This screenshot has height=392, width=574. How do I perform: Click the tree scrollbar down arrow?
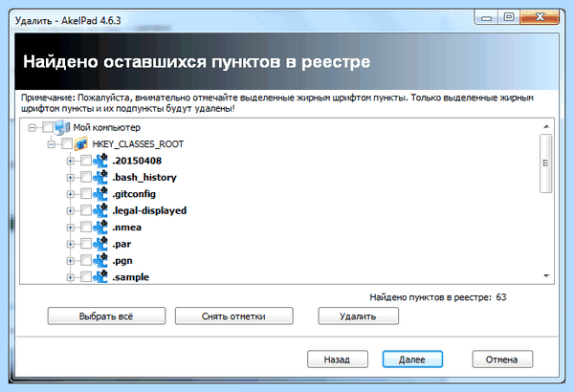[546, 275]
